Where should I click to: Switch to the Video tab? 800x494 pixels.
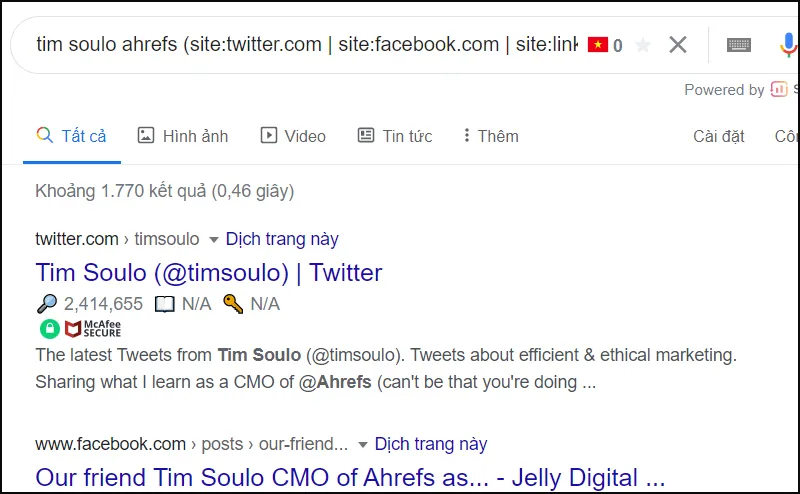point(293,136)
